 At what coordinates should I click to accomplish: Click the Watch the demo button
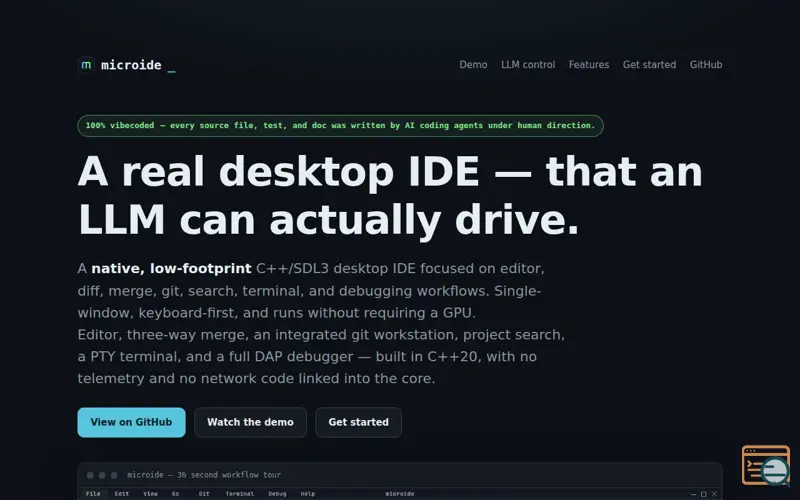[251, 422]
